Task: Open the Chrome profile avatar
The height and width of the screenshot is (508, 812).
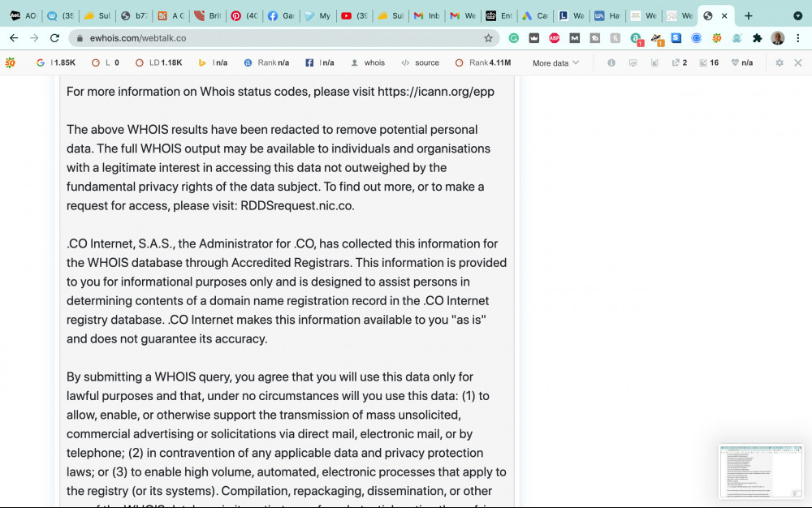Action: [x=777, y=38]
